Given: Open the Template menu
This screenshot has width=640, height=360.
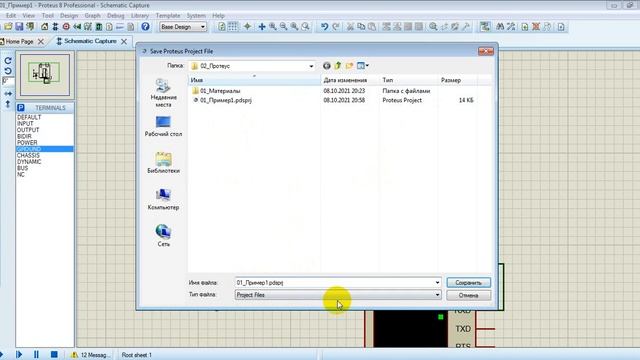Looking at the screenshot, I should point(168,16).
